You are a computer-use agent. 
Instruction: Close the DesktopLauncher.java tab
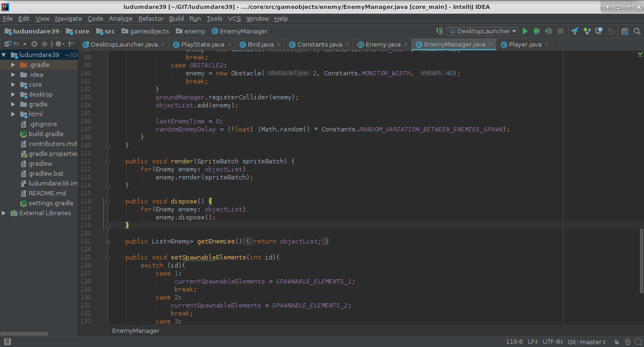point(163,45)
